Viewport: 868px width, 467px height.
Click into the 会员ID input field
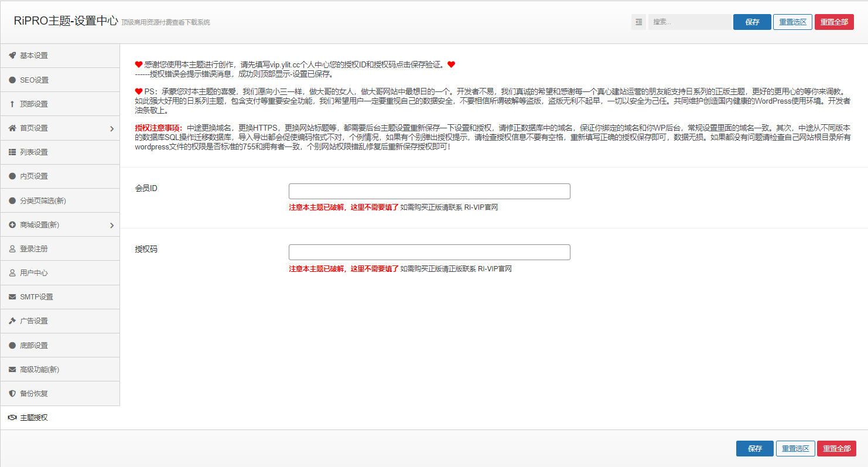tap(429, 191)
